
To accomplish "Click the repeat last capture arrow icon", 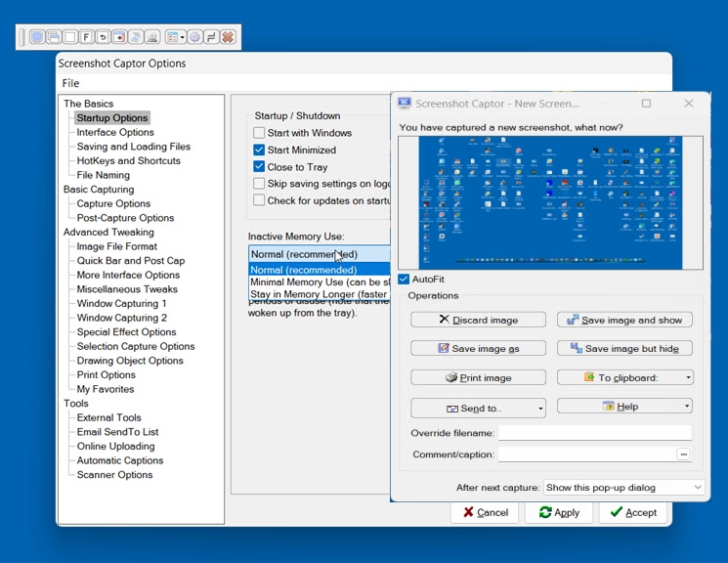I will pyautogui.click(x=103, y=37).
